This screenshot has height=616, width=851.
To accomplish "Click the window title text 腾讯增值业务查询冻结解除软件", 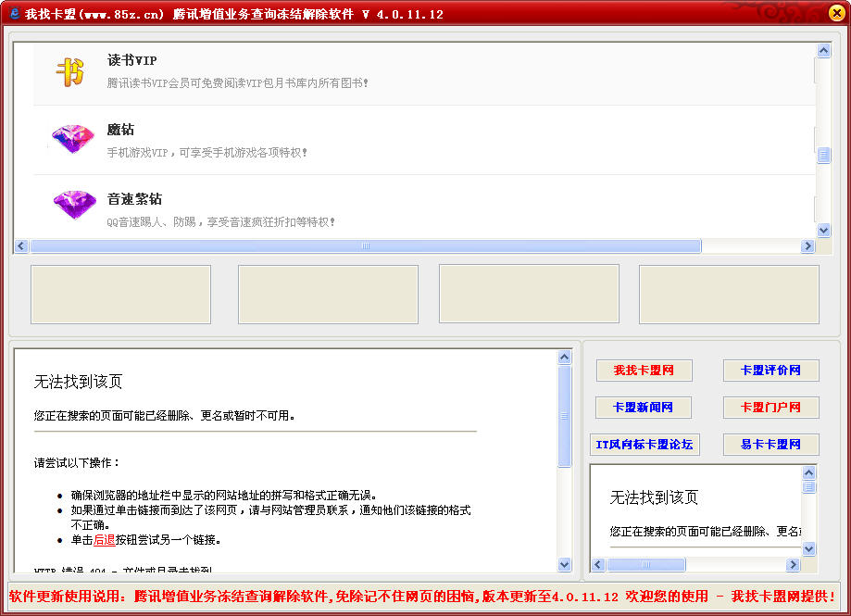I will click(263, 14).
